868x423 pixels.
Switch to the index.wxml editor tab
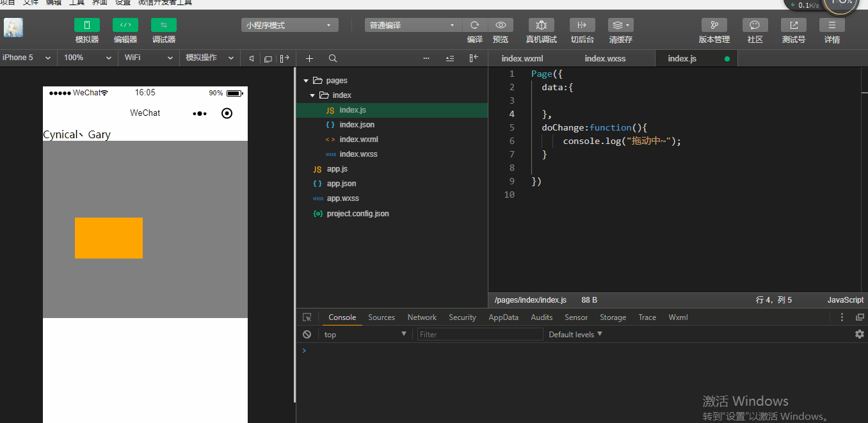point(522,58)
